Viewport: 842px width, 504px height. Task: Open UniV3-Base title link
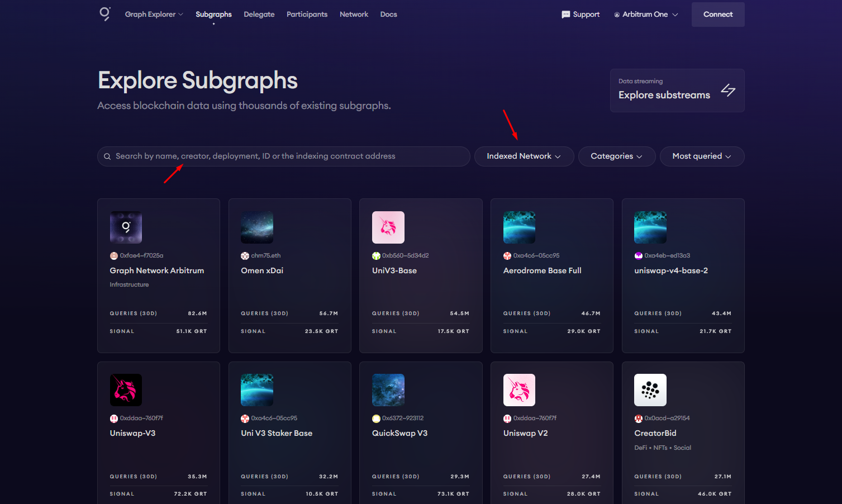(x=394, y=270)
